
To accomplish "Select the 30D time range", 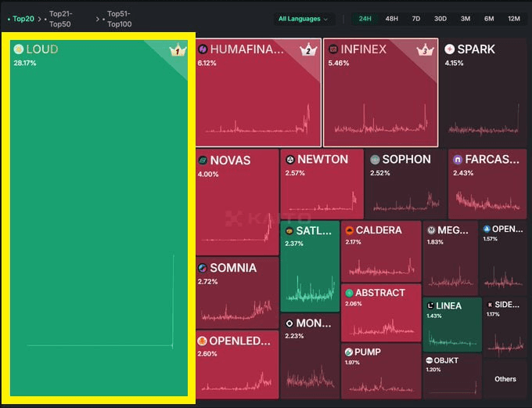I will 440,19.
